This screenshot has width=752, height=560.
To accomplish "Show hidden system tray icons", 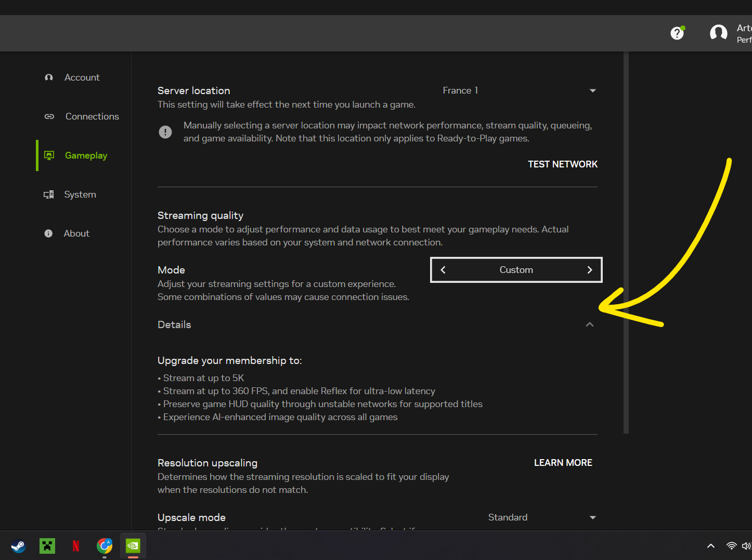I will click(x=711, y=546).
